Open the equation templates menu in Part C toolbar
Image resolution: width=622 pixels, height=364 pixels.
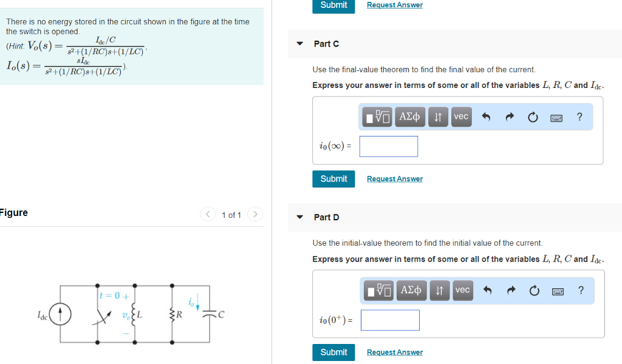(377, 116)
